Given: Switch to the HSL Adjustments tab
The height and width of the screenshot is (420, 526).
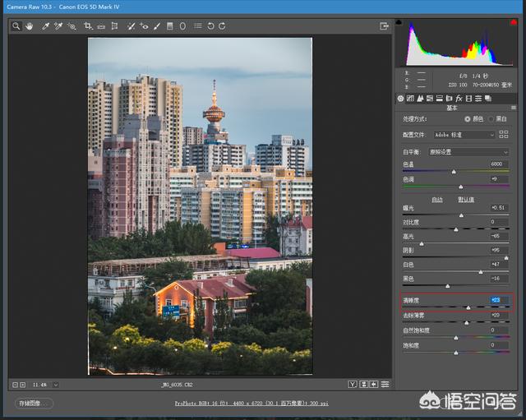Looking at the screenshot, I should coord(430,99).
